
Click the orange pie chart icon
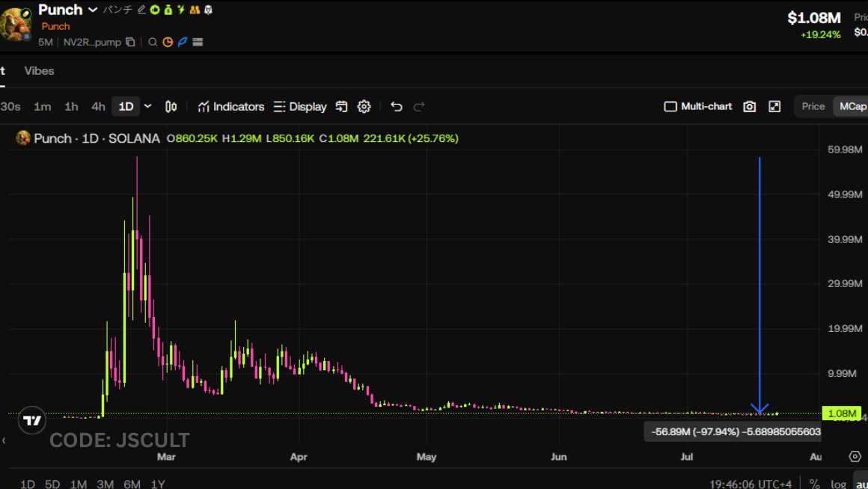coord(168,42)
